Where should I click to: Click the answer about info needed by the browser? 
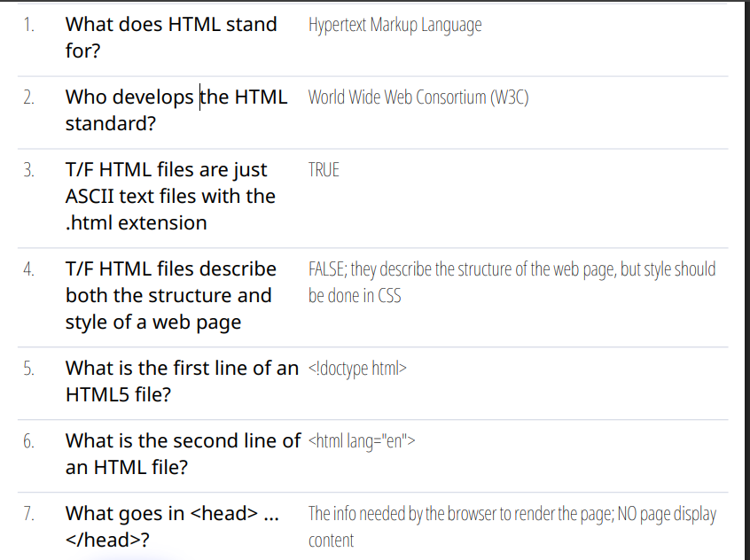[512, 527]
